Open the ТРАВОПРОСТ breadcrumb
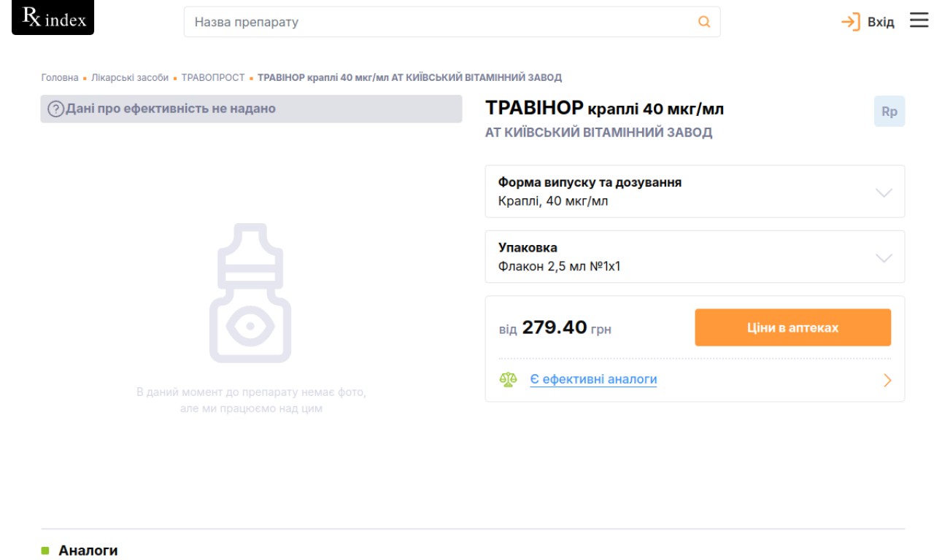 point(213,77)
